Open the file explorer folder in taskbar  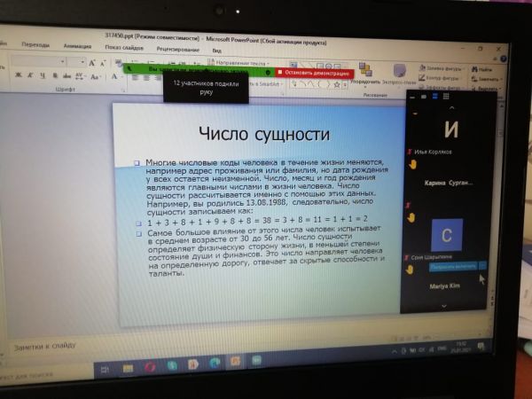click(129, 366)
